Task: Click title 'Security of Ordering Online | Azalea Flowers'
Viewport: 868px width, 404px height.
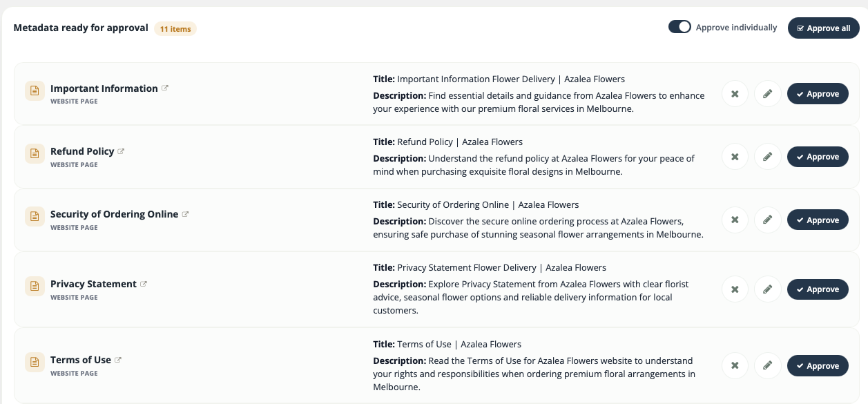Action: [x=488, y=204]
